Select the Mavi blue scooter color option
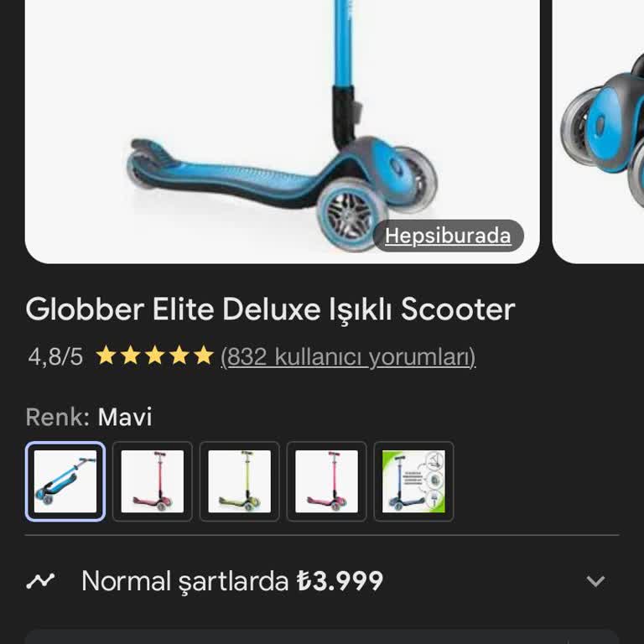This screenshot has height=644, width=644. click(x=65, y=481)
